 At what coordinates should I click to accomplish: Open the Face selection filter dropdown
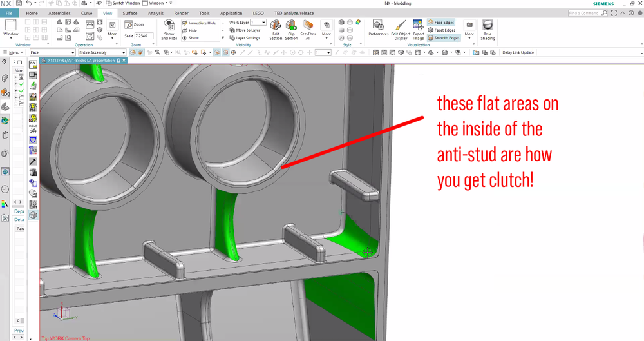click(x=52, y=52)
